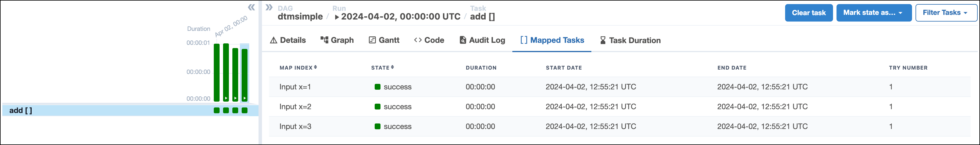Open the Filter Tasks dropdown

click(x=945, y=13)
